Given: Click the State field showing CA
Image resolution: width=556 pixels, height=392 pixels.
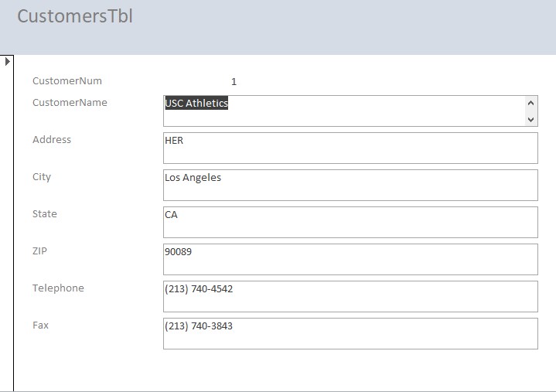Looking at the screenshot, I should [x=350, y=222].
